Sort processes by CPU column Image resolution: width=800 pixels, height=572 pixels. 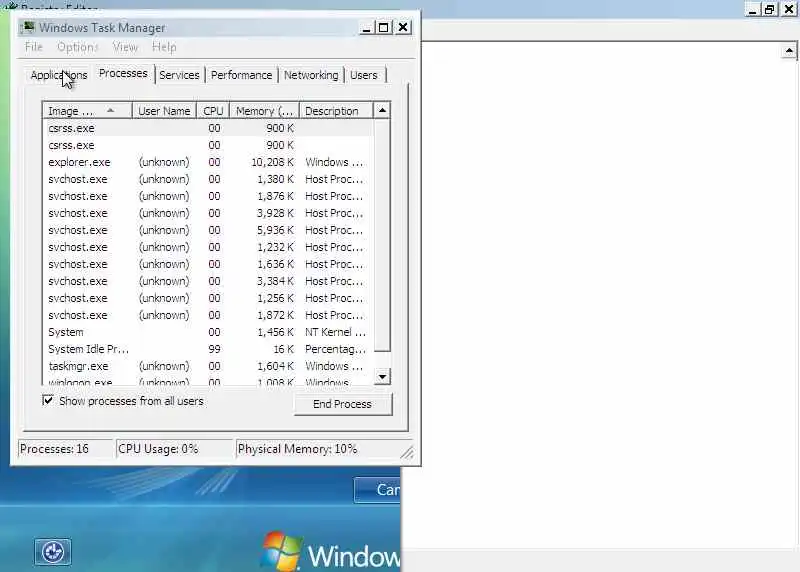click(x=213, y=111)
